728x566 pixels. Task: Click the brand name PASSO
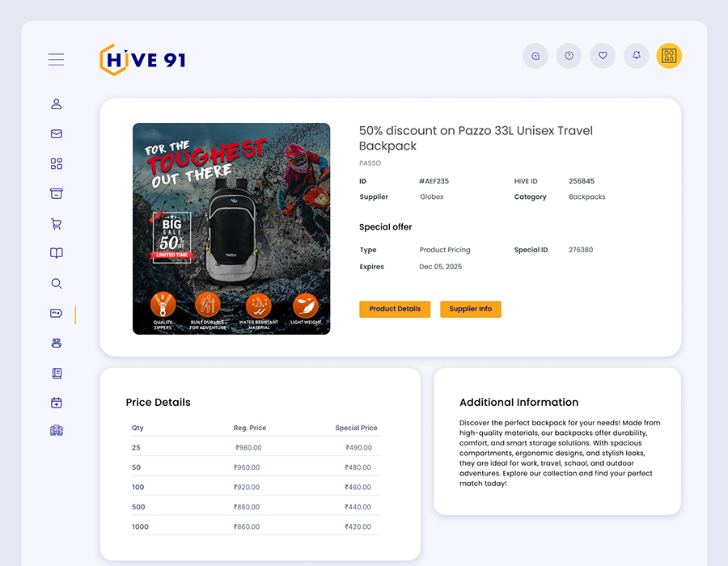coord(370,163)
